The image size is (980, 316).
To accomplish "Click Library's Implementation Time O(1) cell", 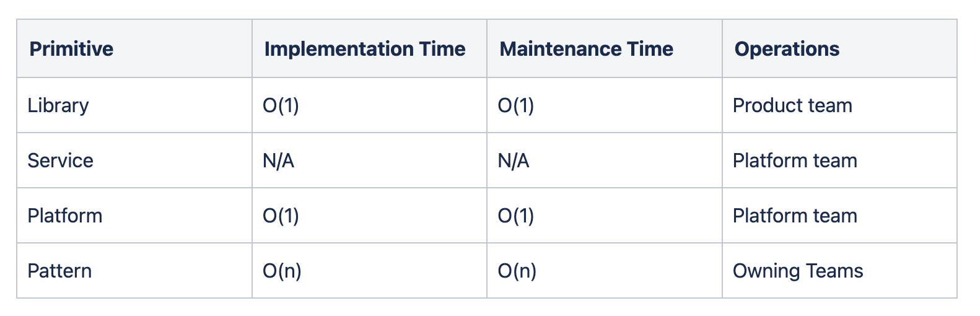I will tap(281, 105).
